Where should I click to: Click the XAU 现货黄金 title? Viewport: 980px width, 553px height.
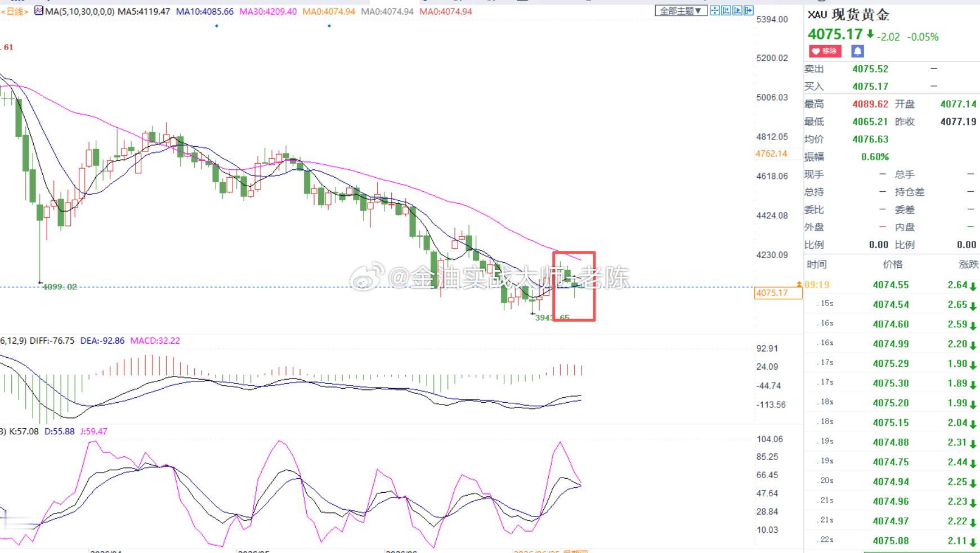tap(848, 15)
